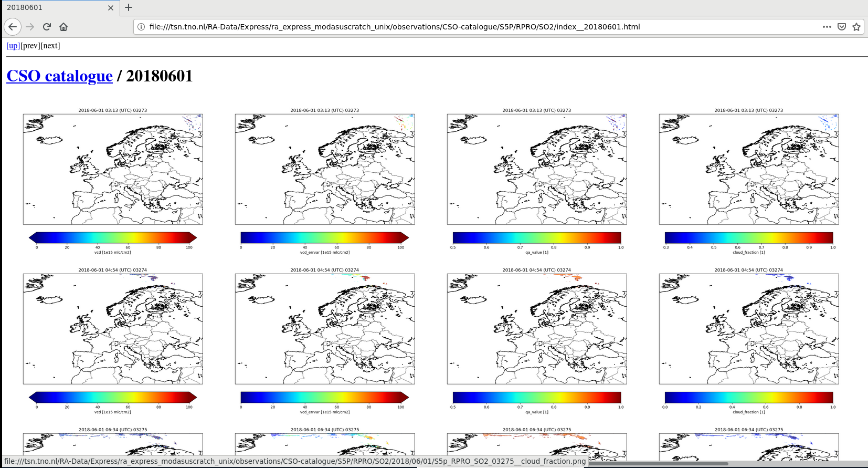Screen dimensions: 868x468
Task: Follow the [up] navigation link
Action: (x=13, y=46)
